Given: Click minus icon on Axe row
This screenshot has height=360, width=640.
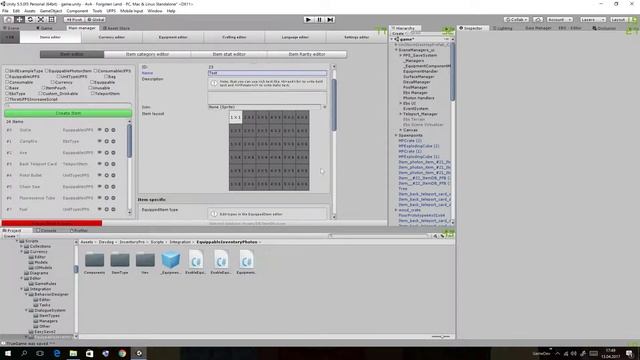Looking at the screenshot, I should pos(113,153).
